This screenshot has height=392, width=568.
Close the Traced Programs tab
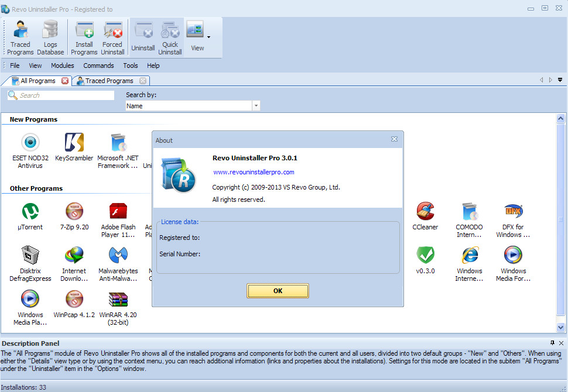[143, 81]
